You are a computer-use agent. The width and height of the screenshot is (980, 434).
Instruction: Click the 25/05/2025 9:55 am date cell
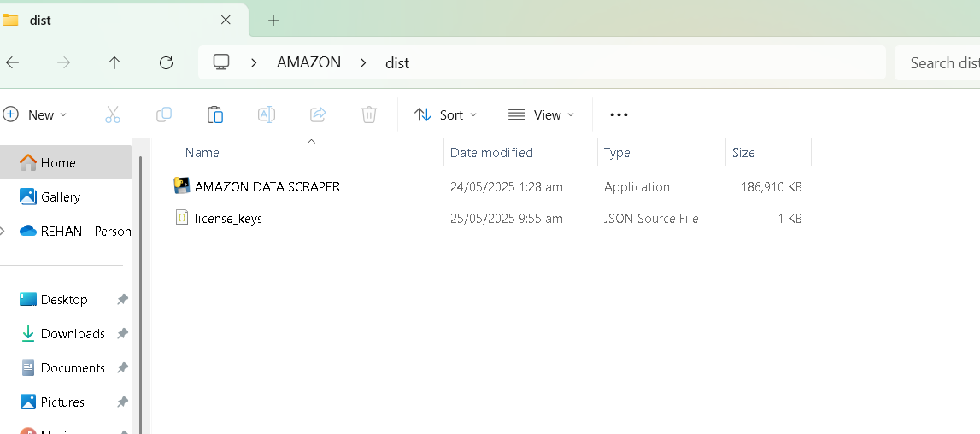tap(507, 218)
